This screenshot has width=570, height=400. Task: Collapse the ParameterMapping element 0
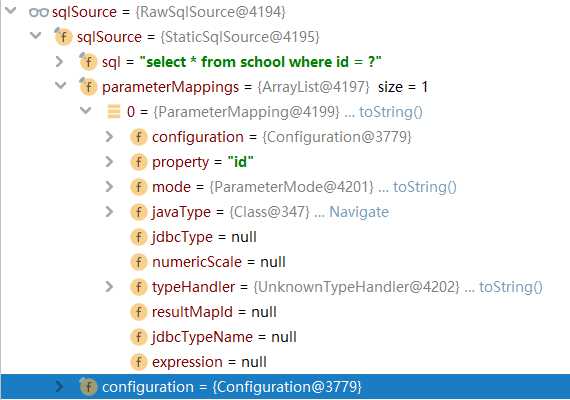tap(85, 110)
